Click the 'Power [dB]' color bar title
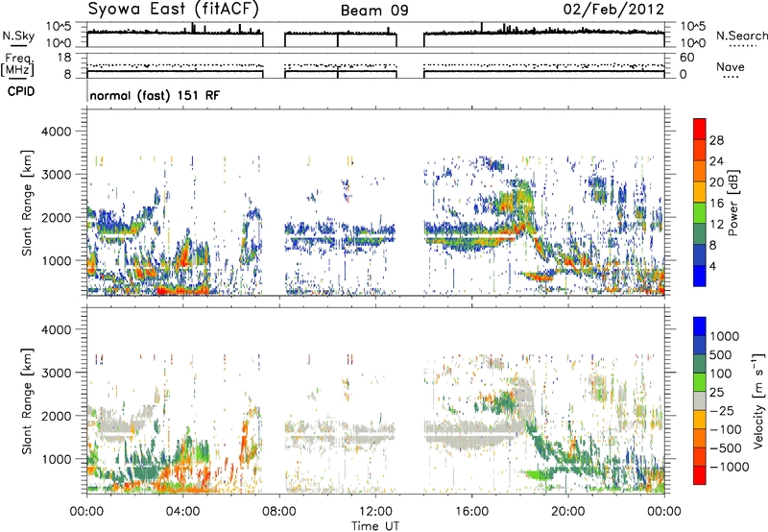Screen dimensions: 768x532 click(x=732, y=203)
